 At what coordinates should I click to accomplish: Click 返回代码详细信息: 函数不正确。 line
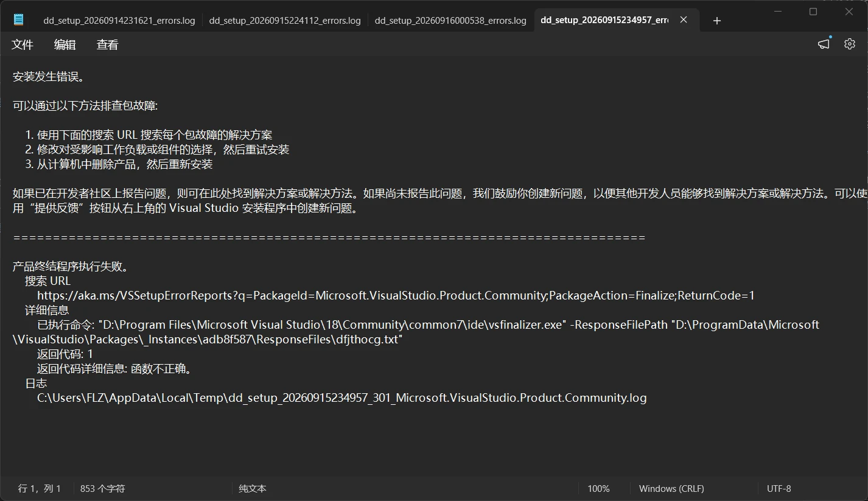point(114,369)
